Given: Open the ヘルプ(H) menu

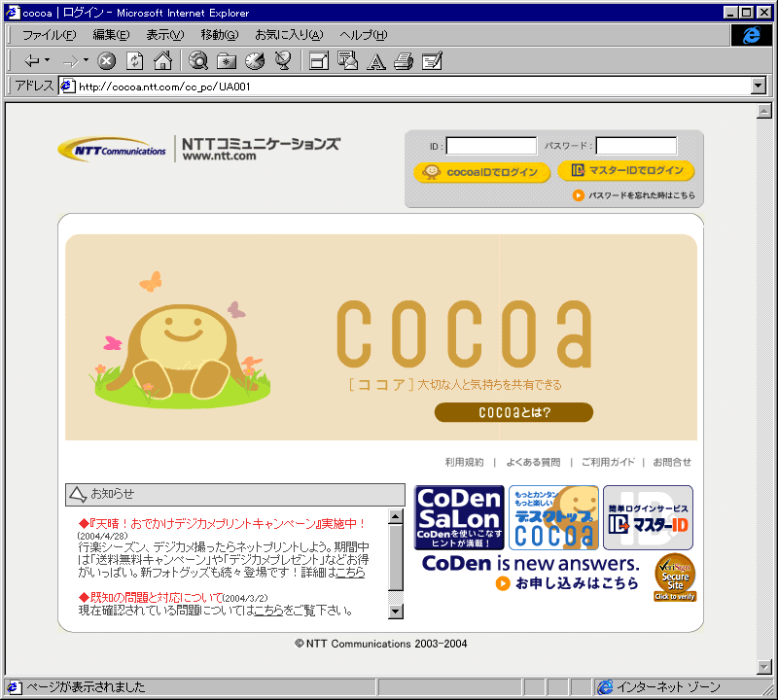Looking at the screenshot, I should coord(363,35).
